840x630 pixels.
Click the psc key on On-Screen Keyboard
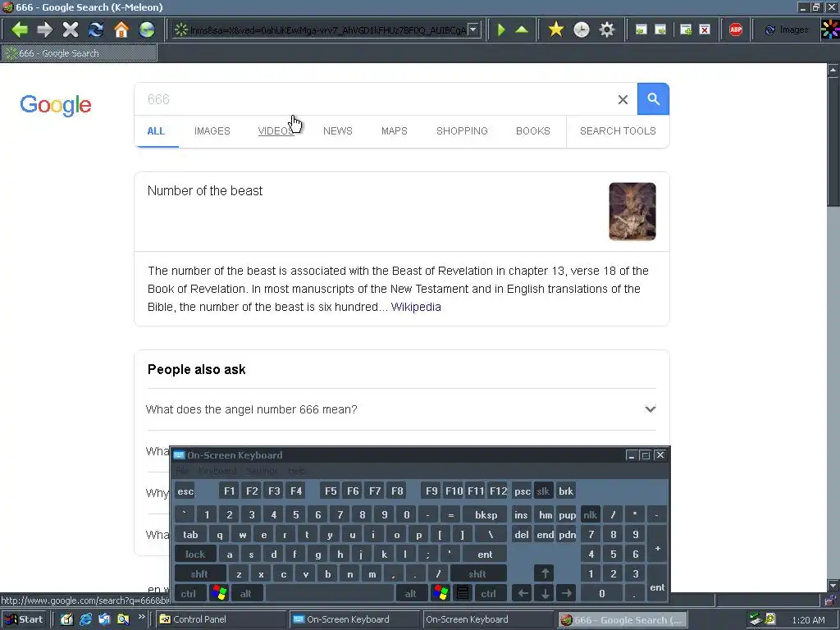click(523, 491)
